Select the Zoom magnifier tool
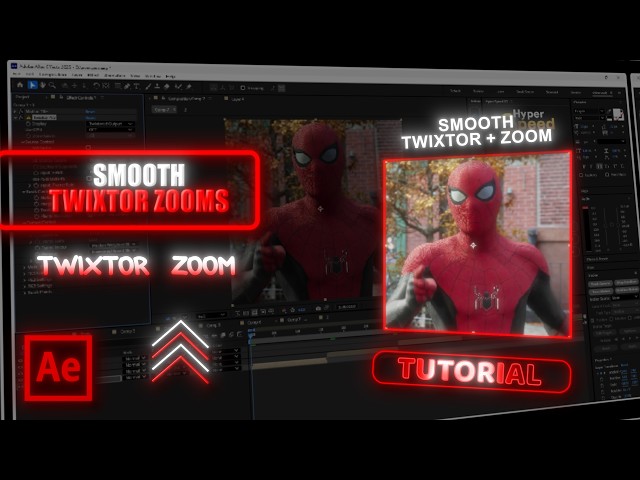 coord(52,85)
